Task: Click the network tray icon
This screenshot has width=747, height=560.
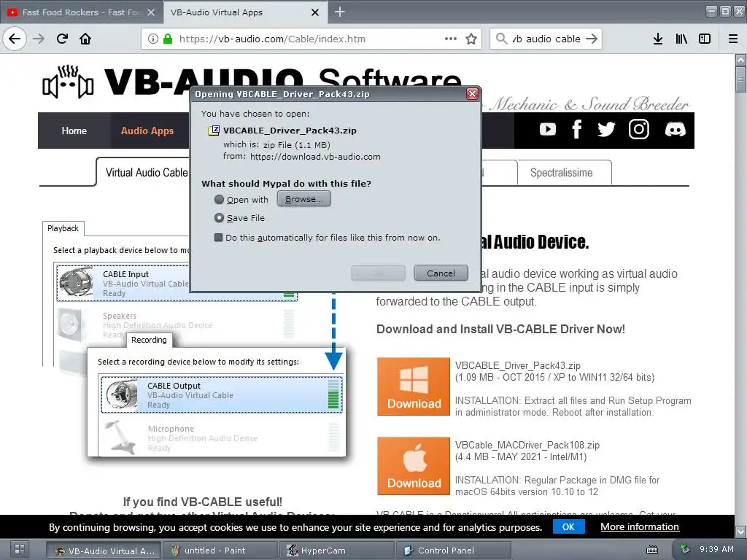Action: (684, 549)
